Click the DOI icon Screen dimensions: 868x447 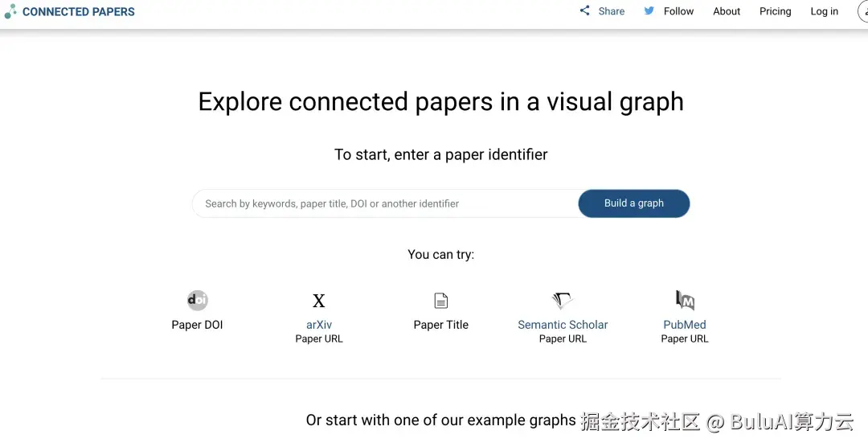tap(198, 300)
